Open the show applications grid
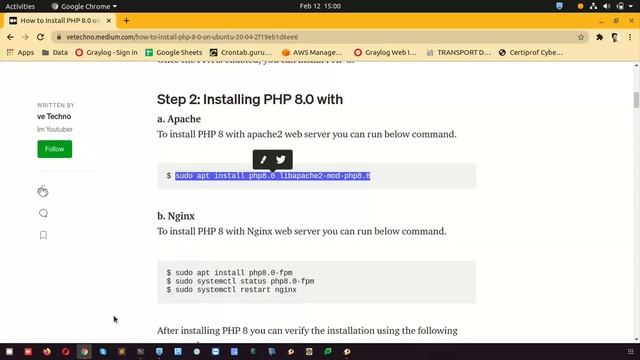The height and width of the screenshot is (360, 640). (x=631, y=351)
